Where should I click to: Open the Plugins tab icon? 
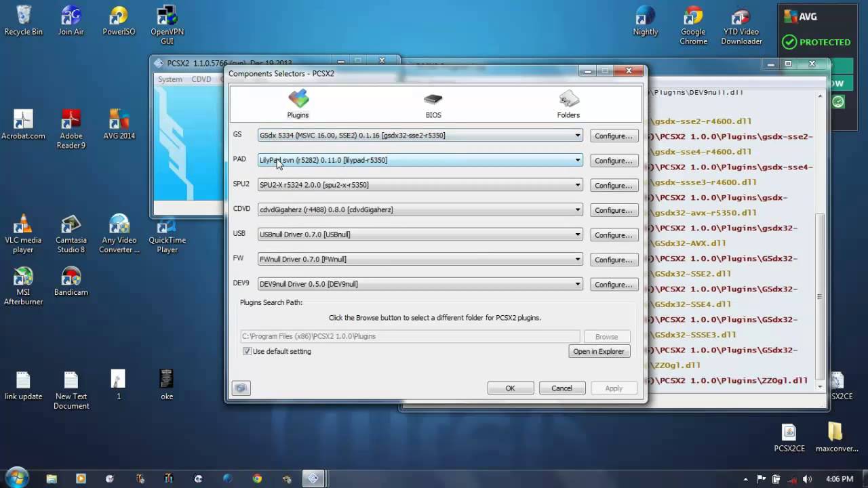point(298,104)
